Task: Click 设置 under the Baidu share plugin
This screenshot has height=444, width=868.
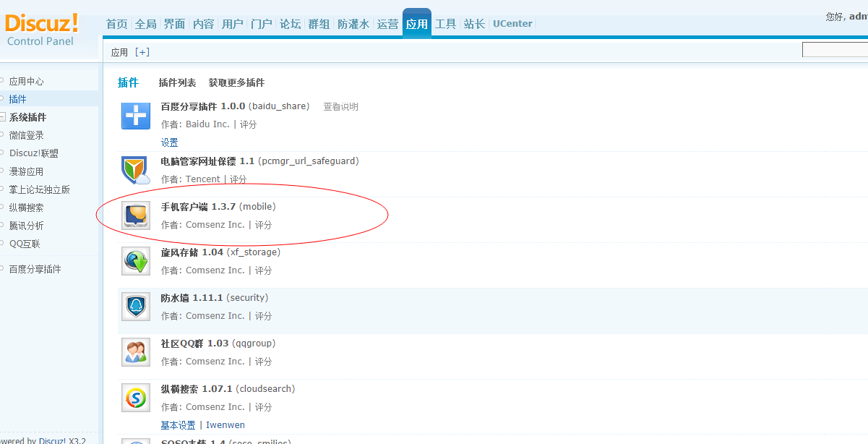Action: tap(169, 142)
